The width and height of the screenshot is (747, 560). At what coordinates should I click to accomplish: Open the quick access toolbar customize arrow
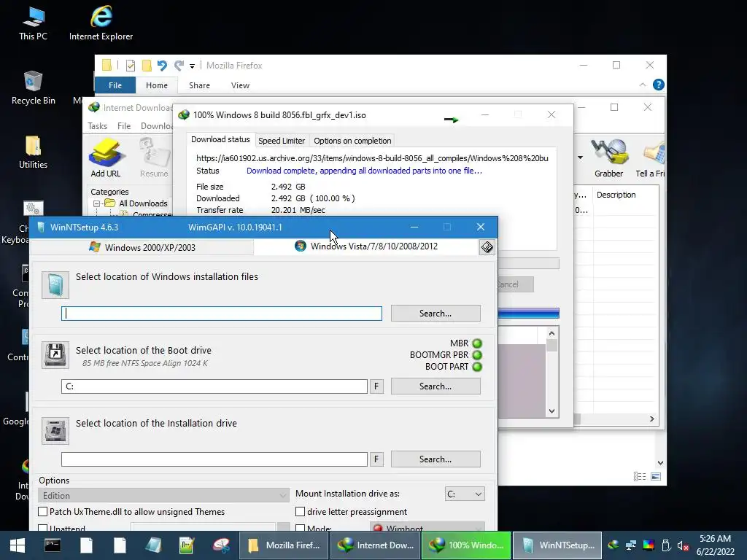tap(192, 66)
